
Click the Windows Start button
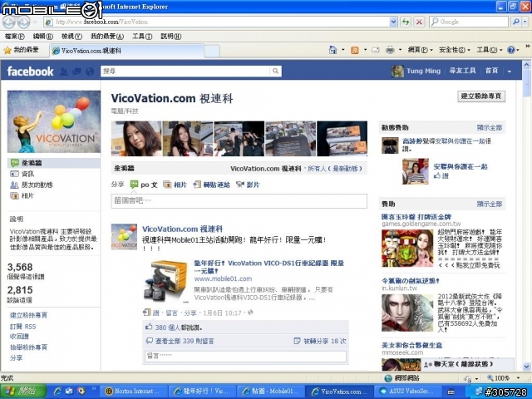tap(23, 391)
